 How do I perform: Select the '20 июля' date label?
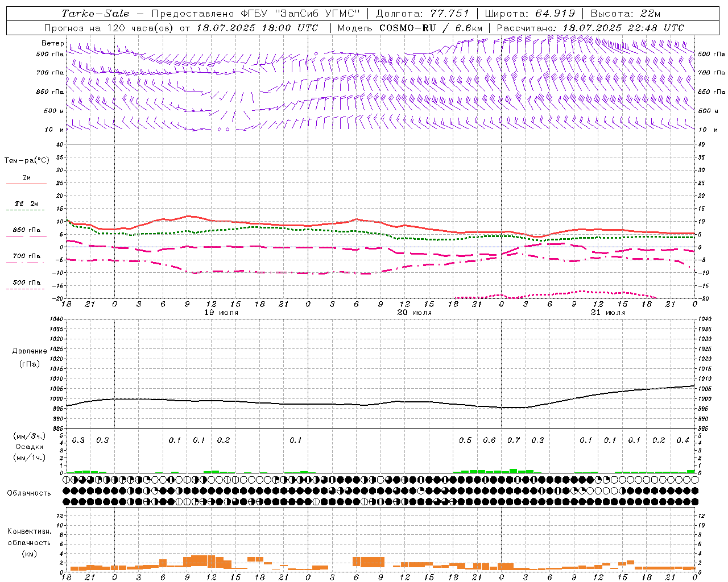tap(415, 313)
